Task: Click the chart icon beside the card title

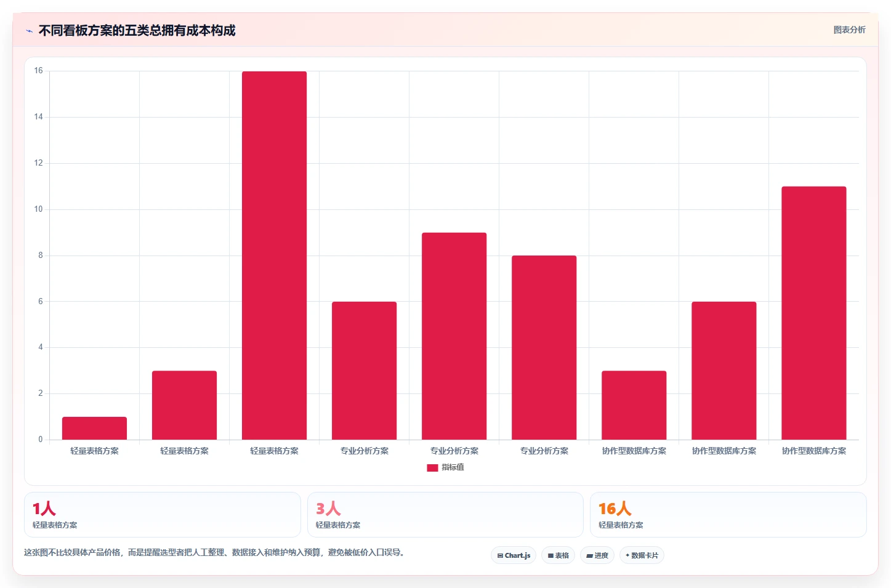Action: (x=29, y=31)
